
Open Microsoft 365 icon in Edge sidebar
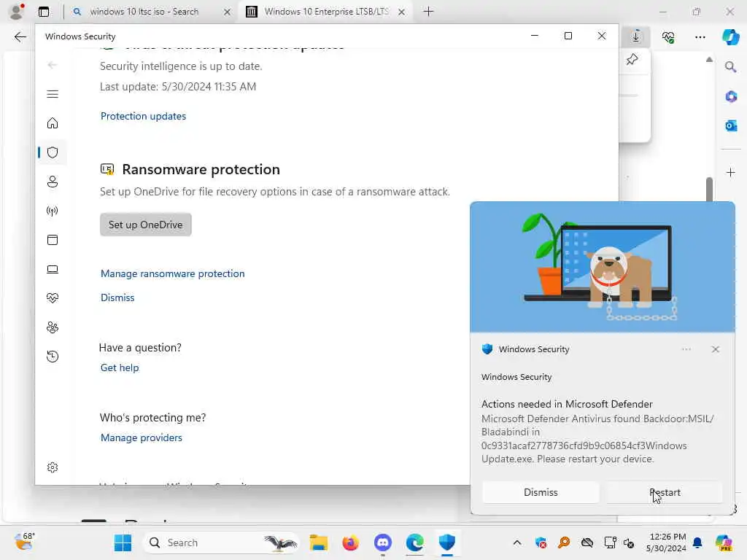pyautogui.click(x=731, y=96)
